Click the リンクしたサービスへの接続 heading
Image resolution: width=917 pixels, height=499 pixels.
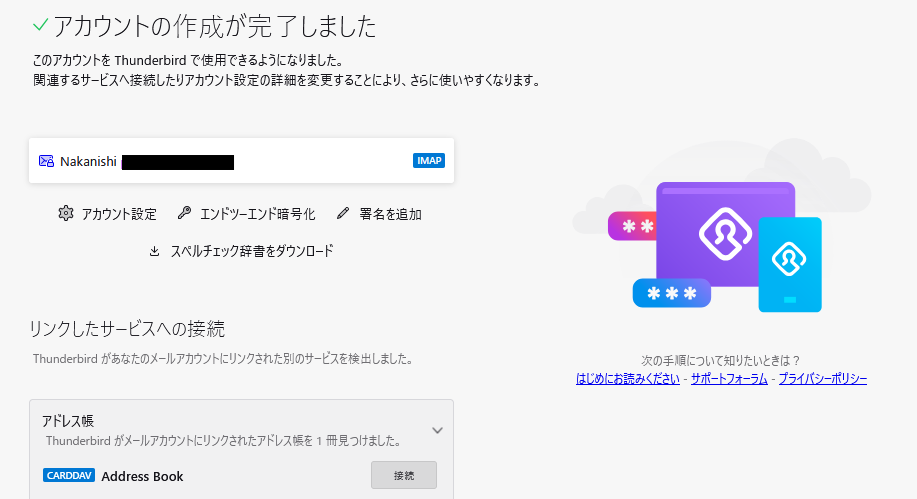127,329
